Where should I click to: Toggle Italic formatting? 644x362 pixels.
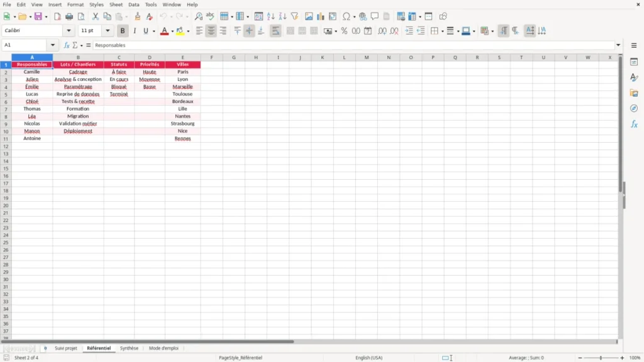click(x=135, y=31)
